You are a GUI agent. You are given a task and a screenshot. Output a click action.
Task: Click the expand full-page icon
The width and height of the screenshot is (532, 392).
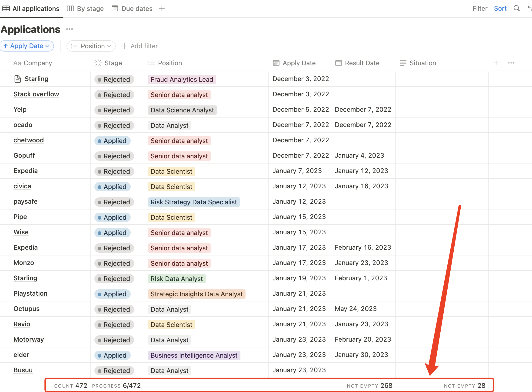[x=530, y=9]
